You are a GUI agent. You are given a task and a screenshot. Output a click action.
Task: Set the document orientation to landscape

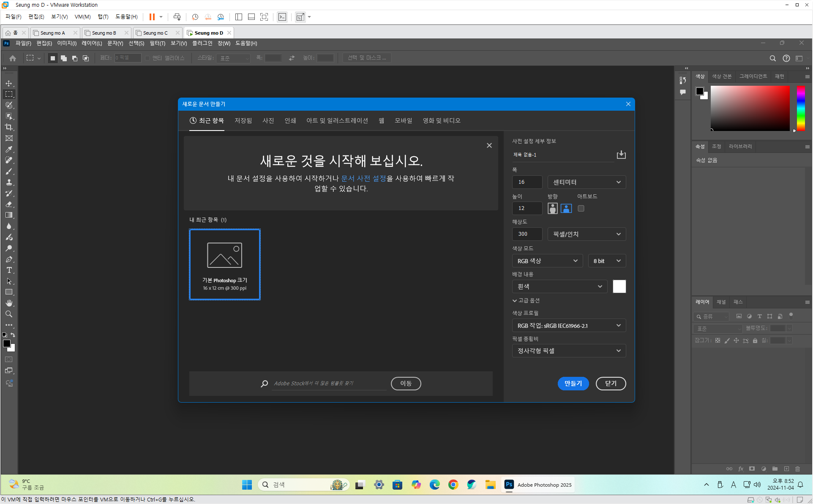(566, 208)
